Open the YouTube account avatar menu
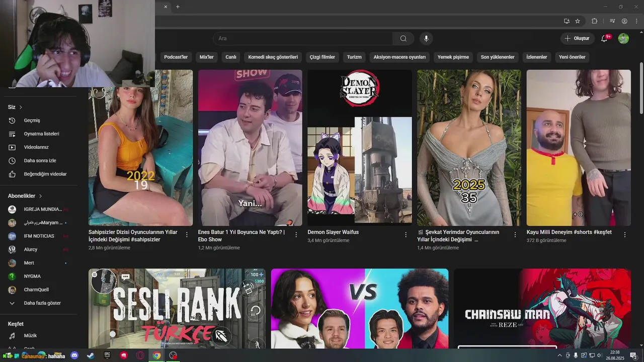Viewport: 644px width, 362px height. [623, 38]
